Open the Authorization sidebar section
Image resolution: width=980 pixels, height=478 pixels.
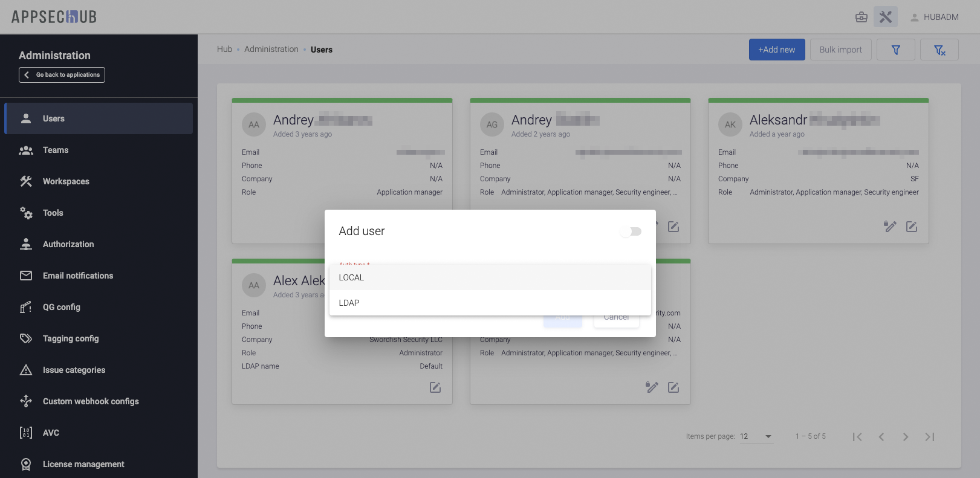pyautogui.click(x=68, y=244)
